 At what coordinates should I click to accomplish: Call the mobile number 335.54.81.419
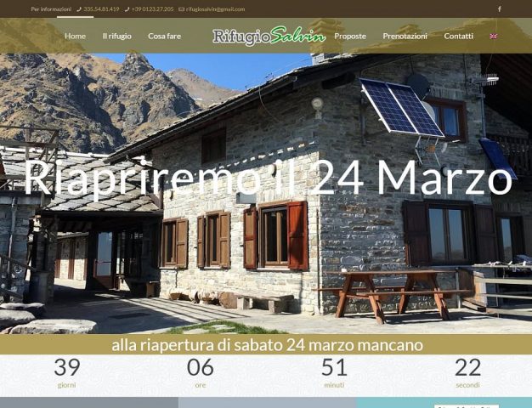pyautogui.click(x=101, y=9)
